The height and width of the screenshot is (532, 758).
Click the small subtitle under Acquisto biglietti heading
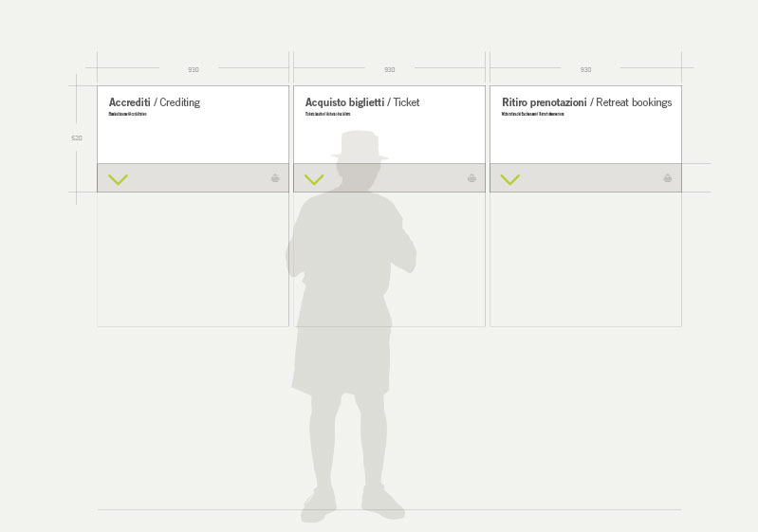click(327, 114)
